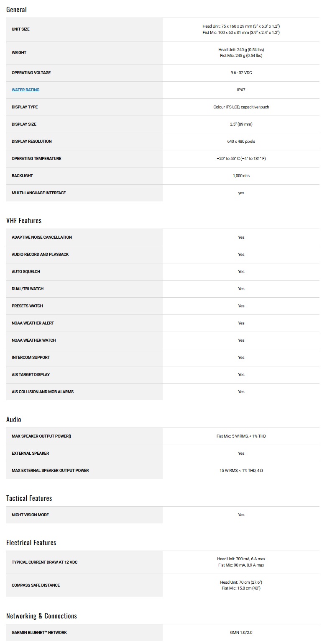Click the AIS Target Display label
Screen dimensions: 327x644
click(x=31, y=375)
